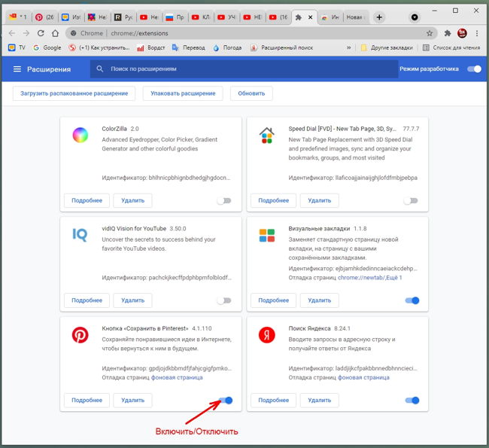This screenshot has width=489, height=448.
Task: Open chrome://newtab/ debug link
Action: pos(361,278)
